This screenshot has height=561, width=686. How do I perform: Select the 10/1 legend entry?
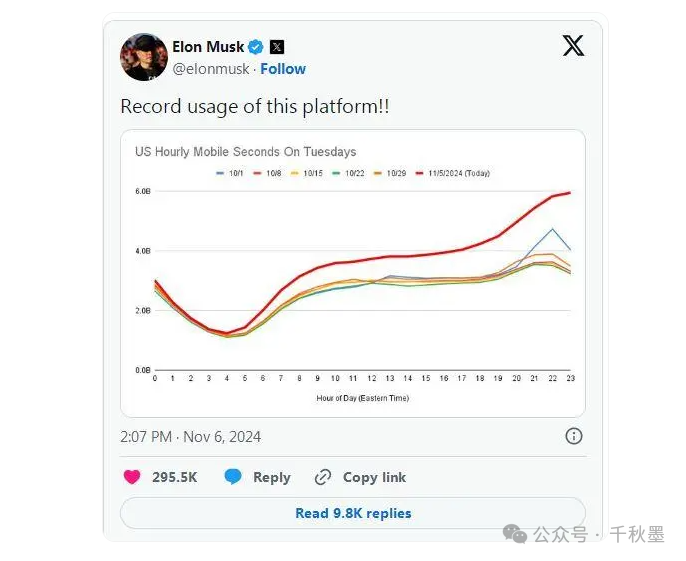(230, 173)
